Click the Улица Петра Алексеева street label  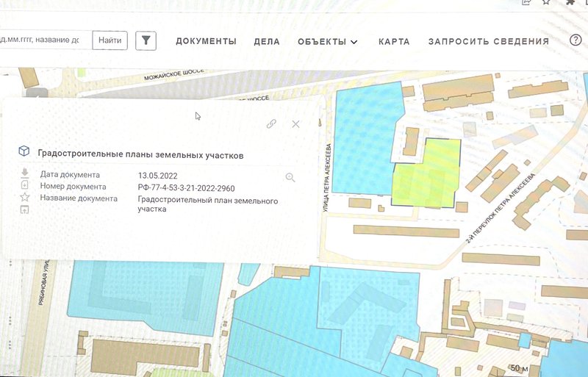point(326,178)
